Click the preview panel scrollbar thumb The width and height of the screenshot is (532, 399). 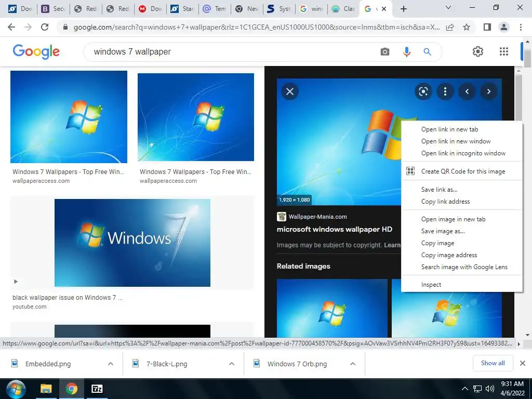[518, 97]
